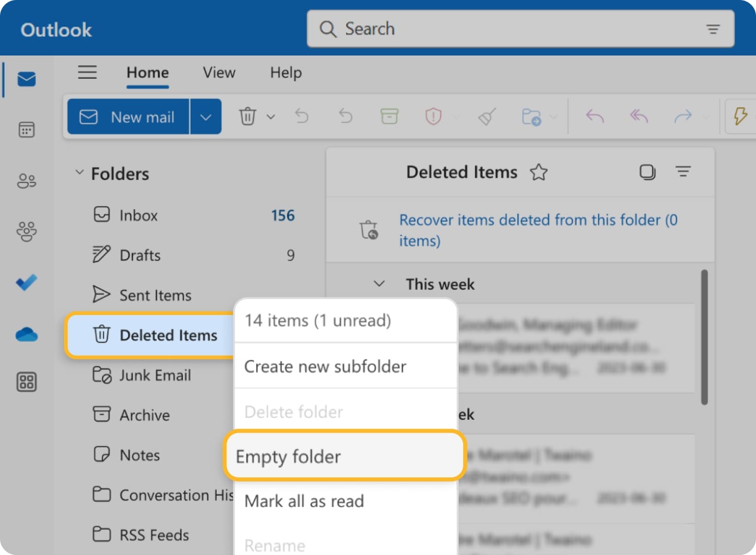Select the Sweep broom icon
Viewport: 756px width, 555px height.
[485, 116]
